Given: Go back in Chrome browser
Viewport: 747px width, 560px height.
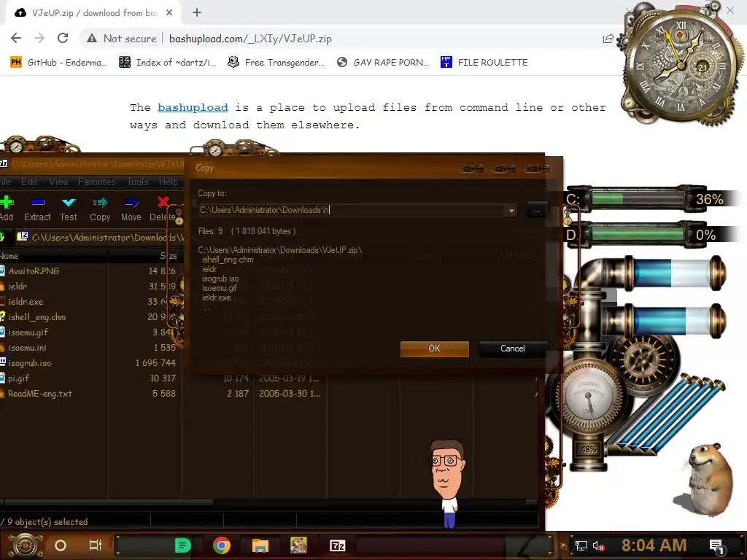Looking at the screenshot, I should [x=16, y=38].
